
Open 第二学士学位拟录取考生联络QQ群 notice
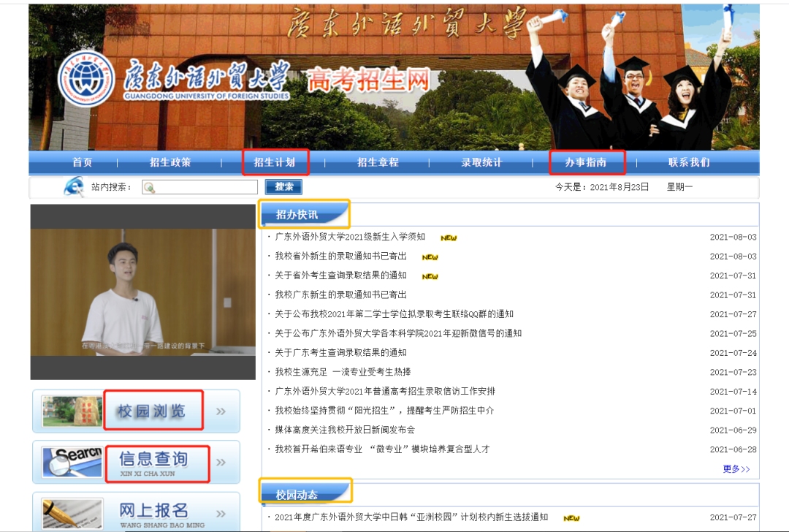pyautogui.click(x=394, y=314)
